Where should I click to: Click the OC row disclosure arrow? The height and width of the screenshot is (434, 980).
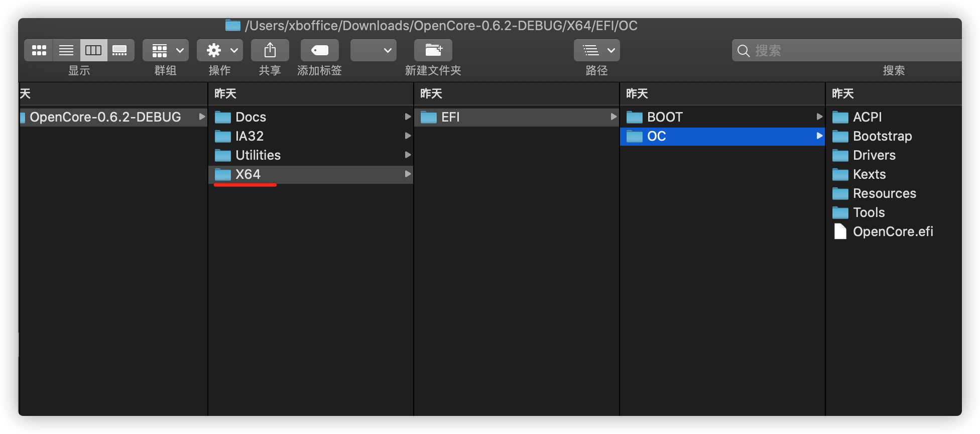coord(819,136)
